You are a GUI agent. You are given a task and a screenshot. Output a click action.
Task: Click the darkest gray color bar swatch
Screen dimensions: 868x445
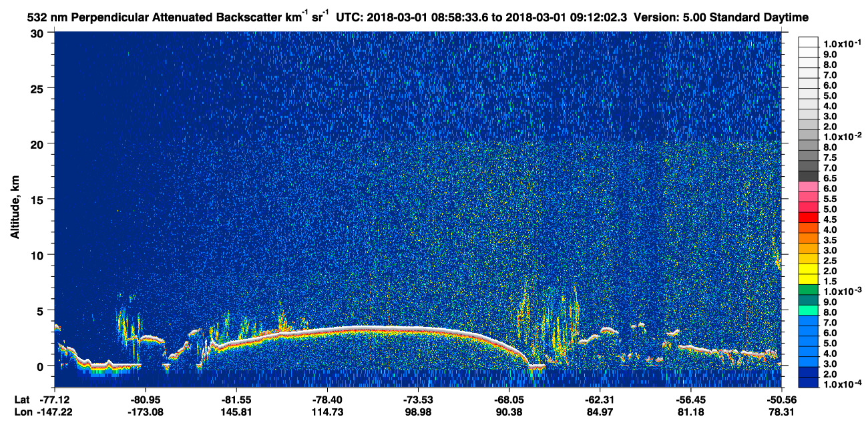coord(809,176)
